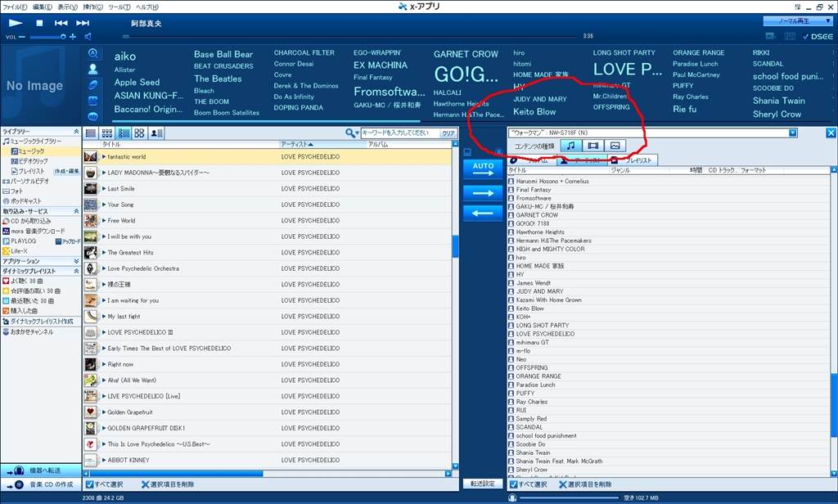Show music content on the Walkman
Screen dimensions: 838x504
570,146
